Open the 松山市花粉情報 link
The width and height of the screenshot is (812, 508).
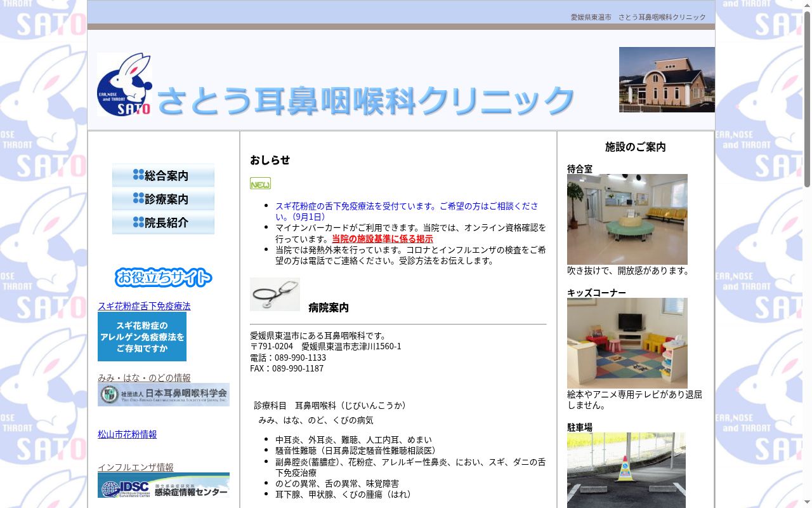pyautogui.click(x=127, y=434)
